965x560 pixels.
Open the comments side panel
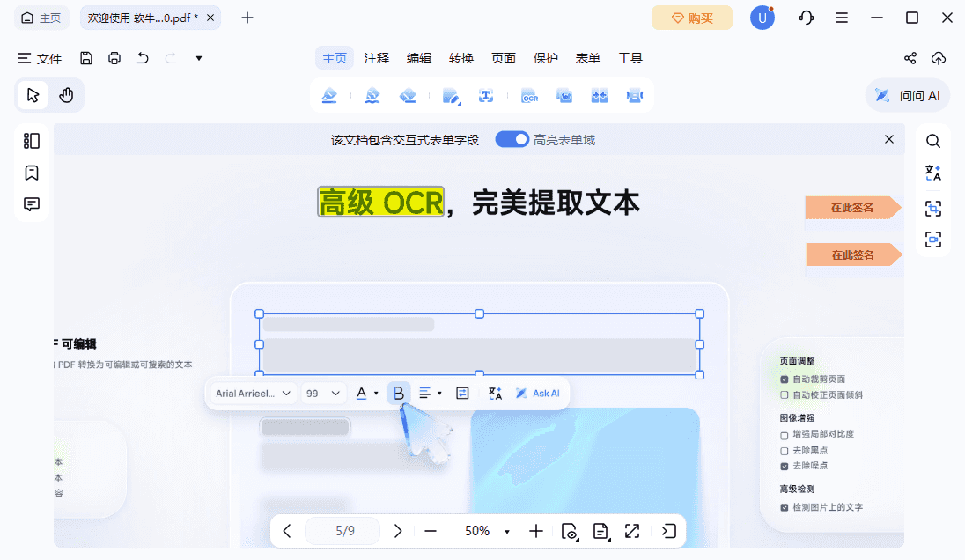pos(32,204)
